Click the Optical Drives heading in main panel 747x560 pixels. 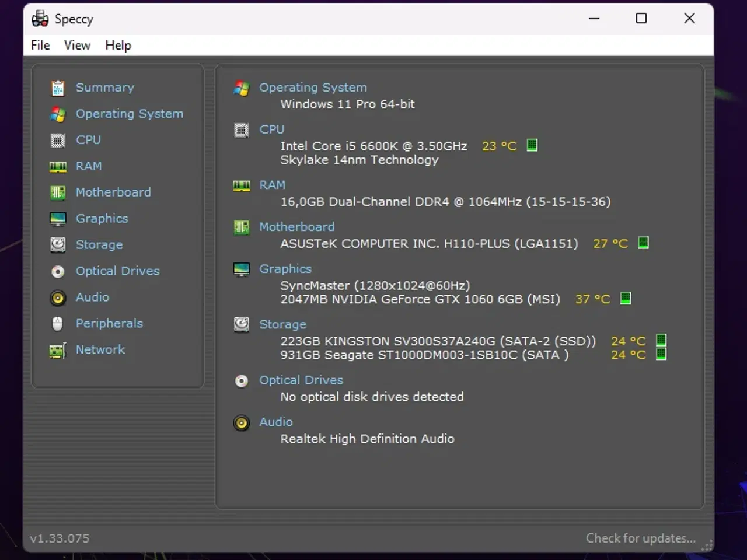[301, 380]
